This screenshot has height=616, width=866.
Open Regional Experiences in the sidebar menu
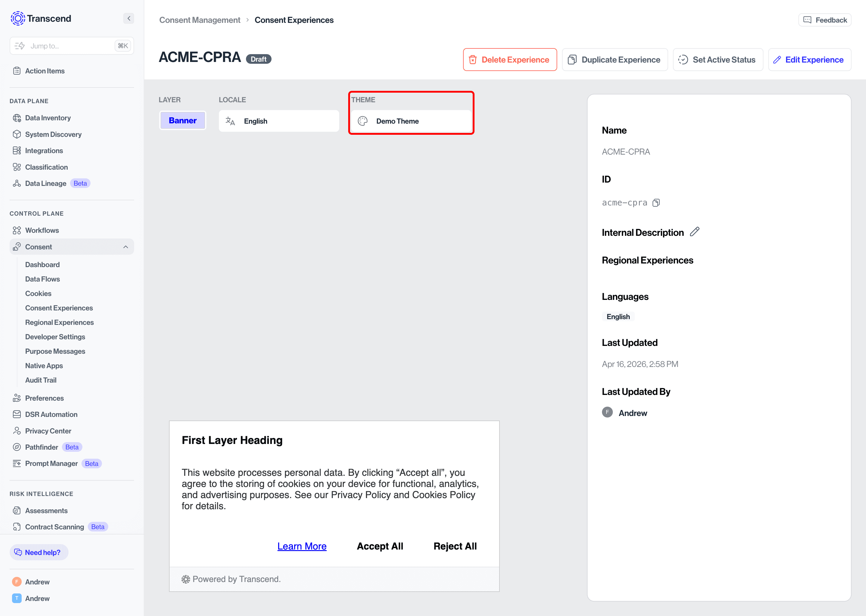tap(60, 322)
